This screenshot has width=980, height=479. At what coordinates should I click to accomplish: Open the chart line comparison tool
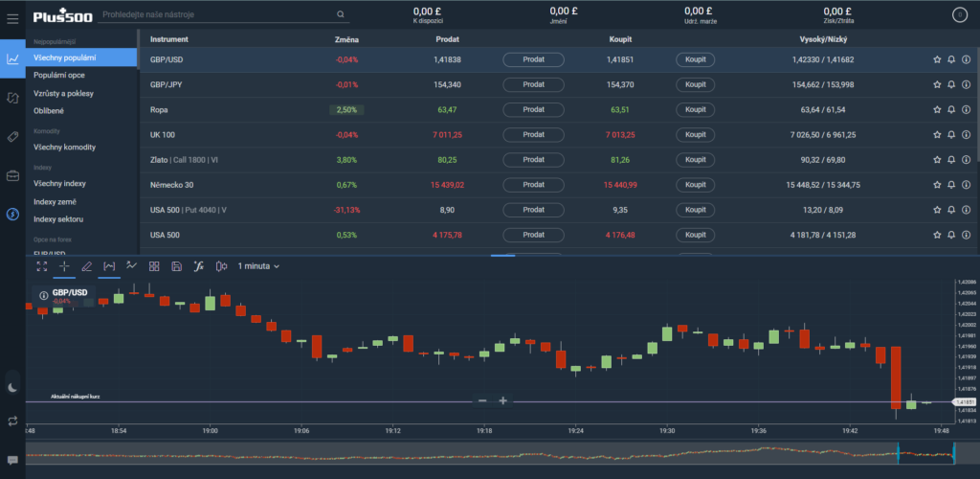tap(131, 265)
